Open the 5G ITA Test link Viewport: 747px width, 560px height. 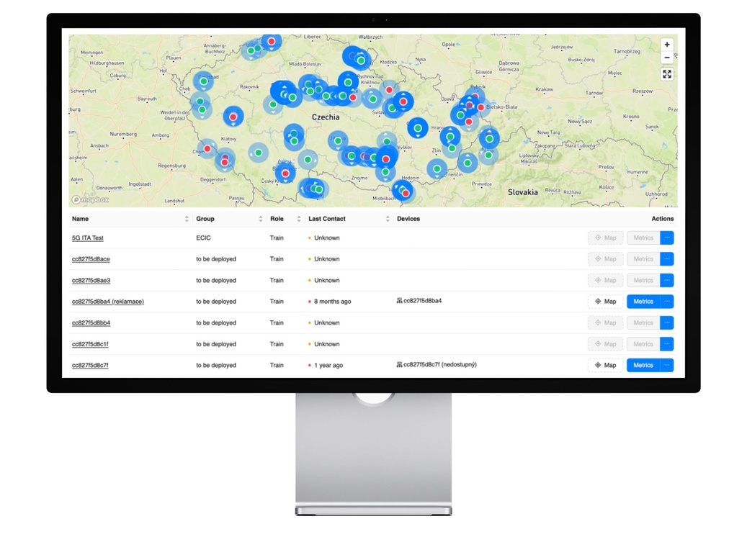[88, 238]
